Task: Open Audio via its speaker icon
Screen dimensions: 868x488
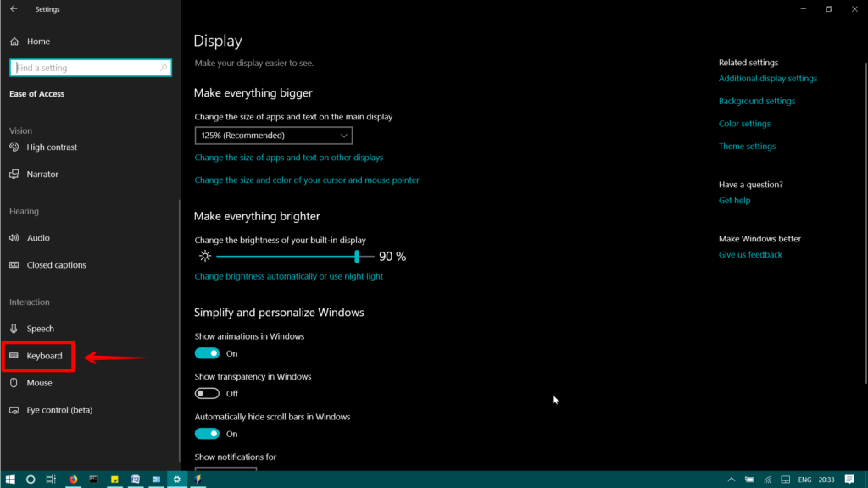Action: (14, 238)
